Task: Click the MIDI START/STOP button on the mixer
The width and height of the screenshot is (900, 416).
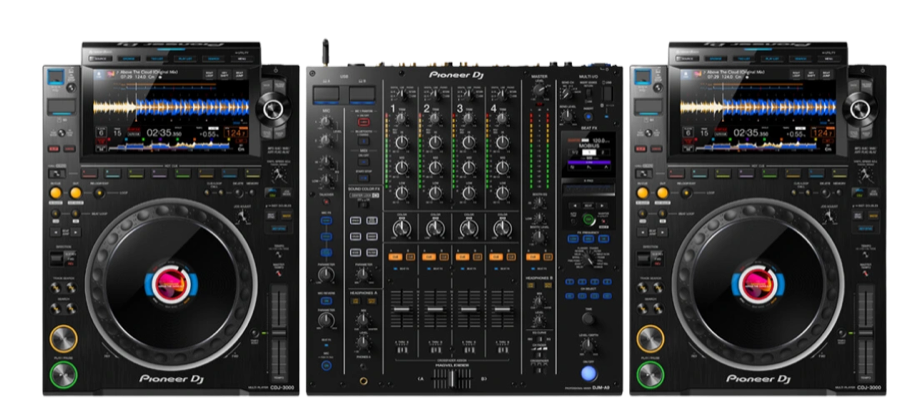Action: (364, 178)
